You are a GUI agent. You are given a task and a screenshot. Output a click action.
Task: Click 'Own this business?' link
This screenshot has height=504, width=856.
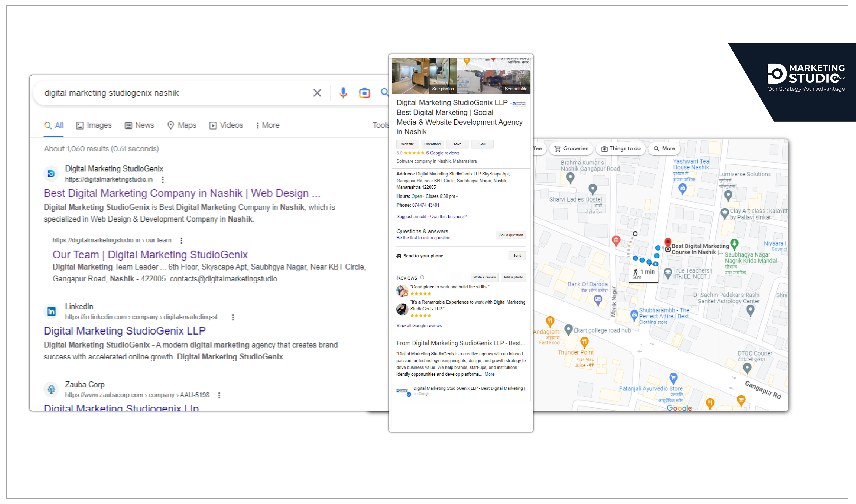point(448,217)
